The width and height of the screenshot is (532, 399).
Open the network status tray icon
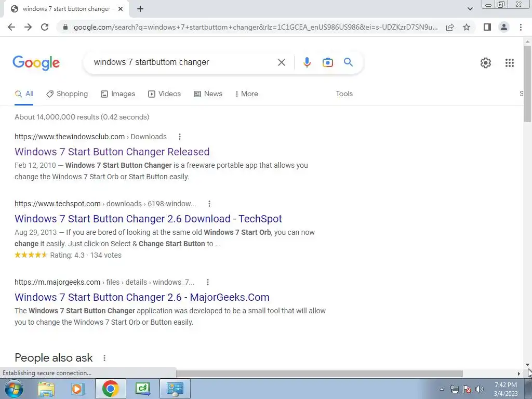tap(454, 389)
